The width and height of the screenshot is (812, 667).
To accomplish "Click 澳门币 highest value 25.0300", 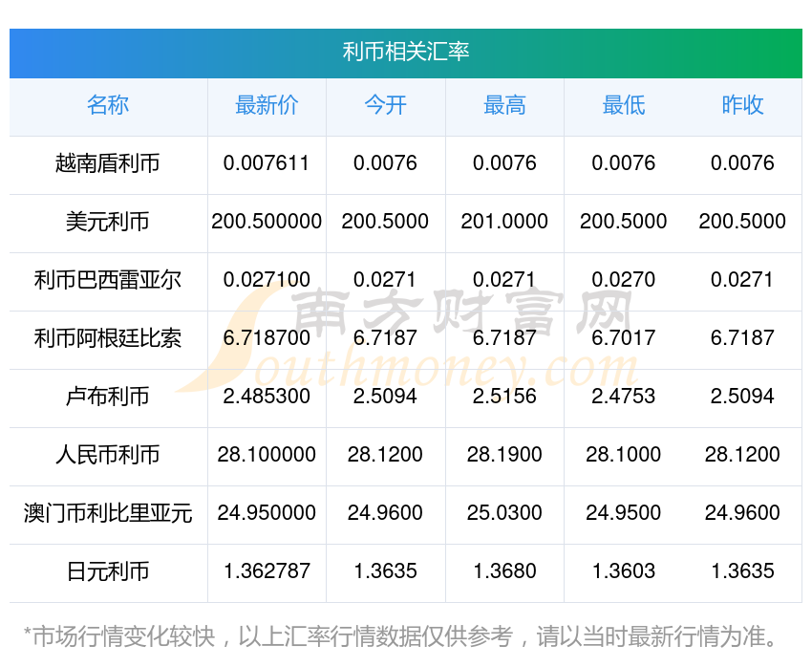I will pyautogui.click(x=504, y=513).
